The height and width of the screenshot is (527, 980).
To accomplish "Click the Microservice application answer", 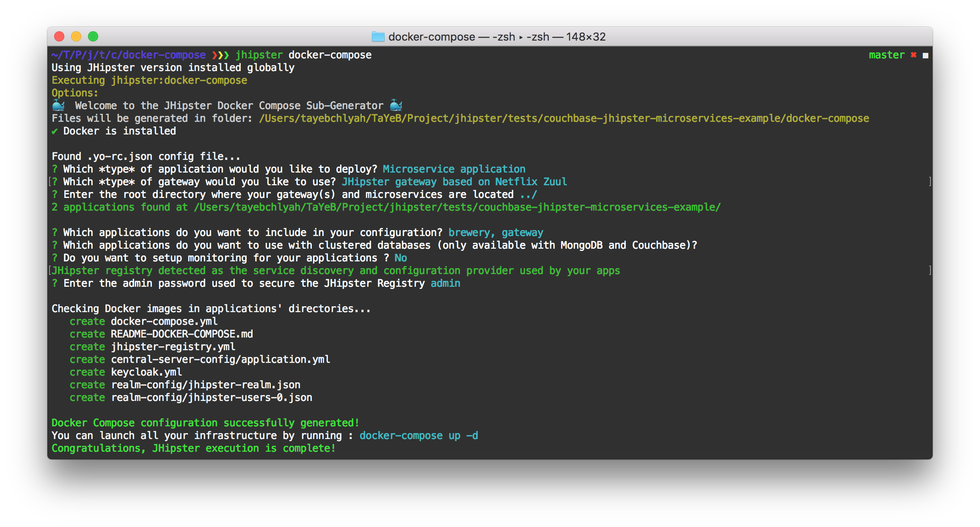I will click(454, 169).
